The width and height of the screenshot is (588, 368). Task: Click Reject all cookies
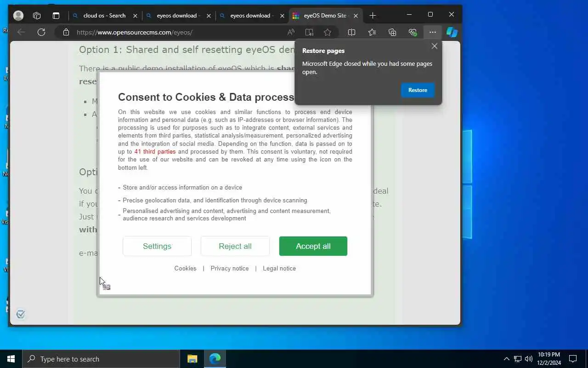235,246
